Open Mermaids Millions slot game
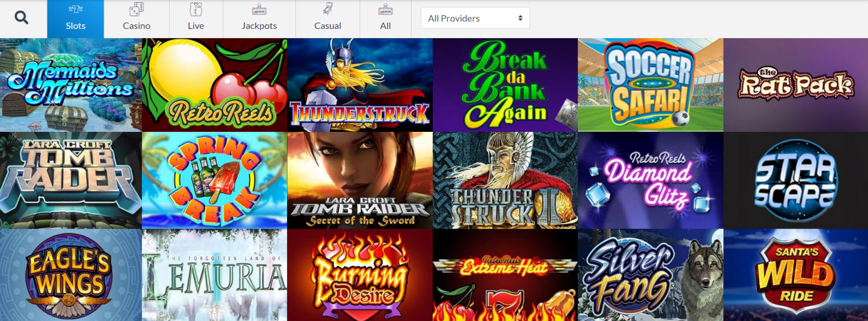This screenshot has height=321, width=868. (x=71, y=85)
